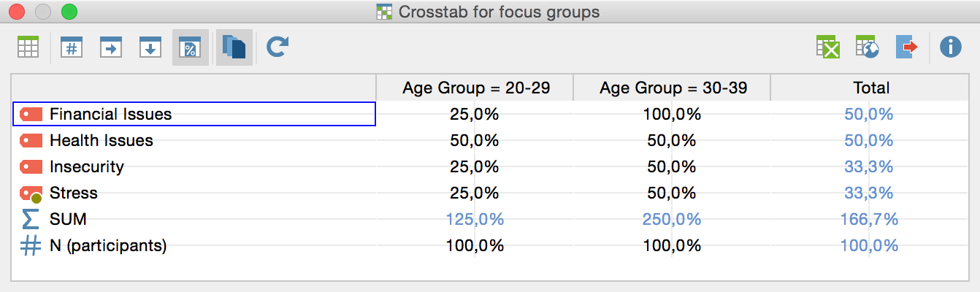Click N (participants) 30-39 cell 100,0%
The width and height of the screenshot is (980, 292).
tap(672, 245)
